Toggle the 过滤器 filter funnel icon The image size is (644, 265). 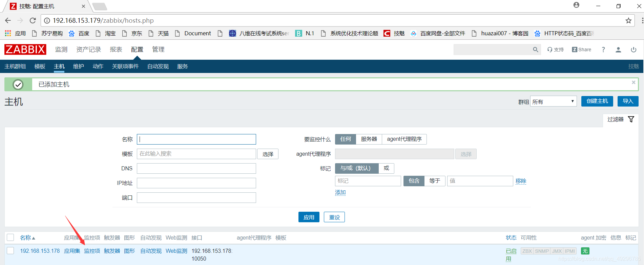pyautogui.click(x=631, y=119)
